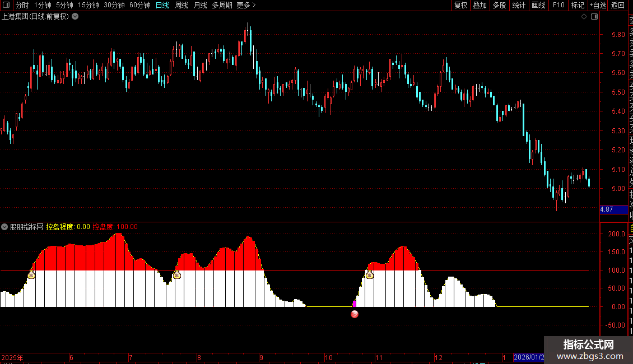The height and width of the screenshot is (364, 633).
Task: Click the first money bag signal icon
Action: tap(31, 275)
